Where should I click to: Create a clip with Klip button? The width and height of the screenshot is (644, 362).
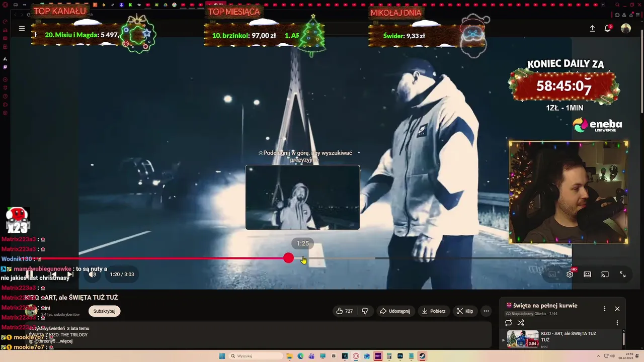pyautogui.click(x=465, y=311)
